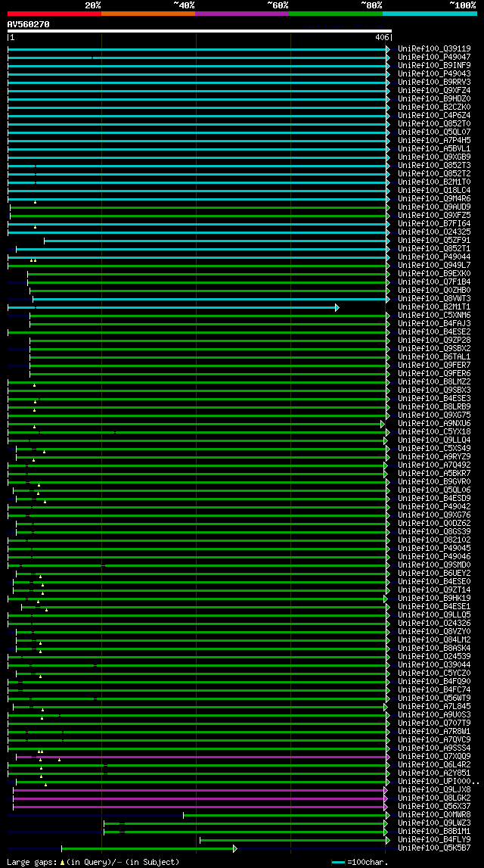Click the cyan =100char scale bar

(x=339, y=863)
